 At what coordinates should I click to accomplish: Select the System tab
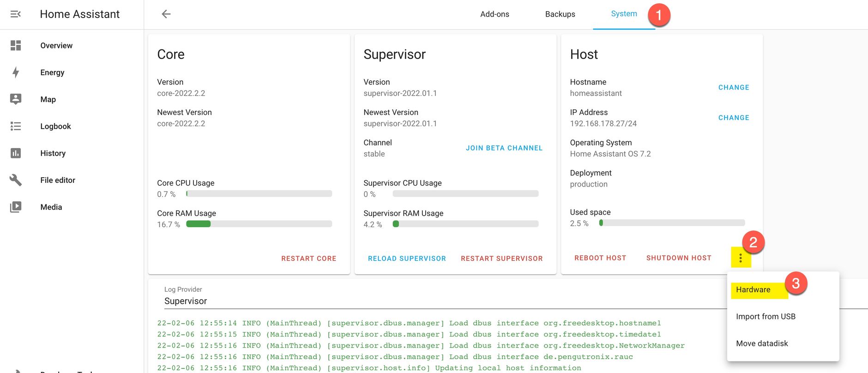point(624,14)
